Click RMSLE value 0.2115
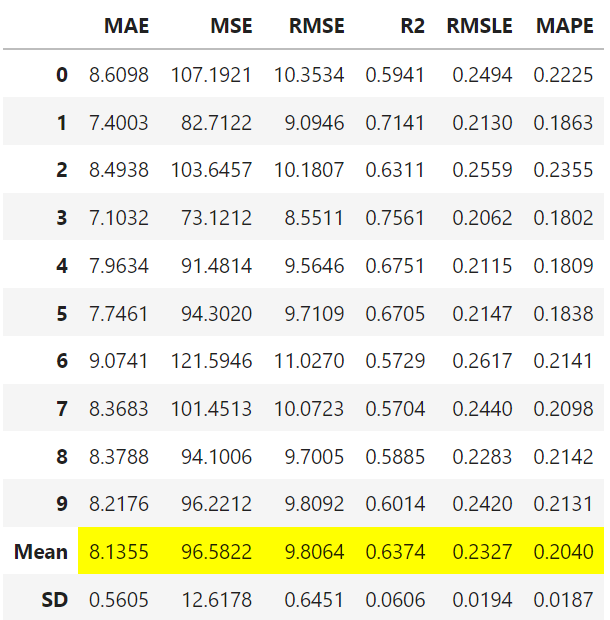This screenshot has height=620, width=610. point(482,266)
